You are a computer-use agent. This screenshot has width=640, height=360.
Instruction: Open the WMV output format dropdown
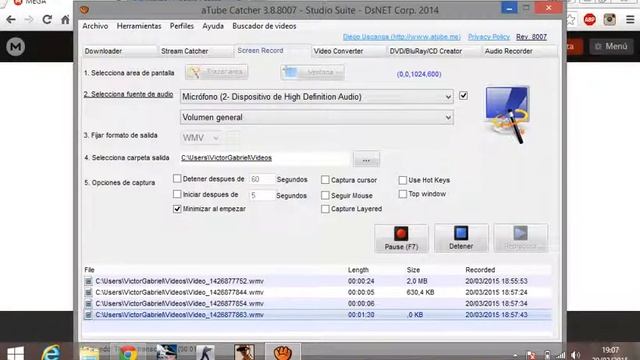click(201, 138)
